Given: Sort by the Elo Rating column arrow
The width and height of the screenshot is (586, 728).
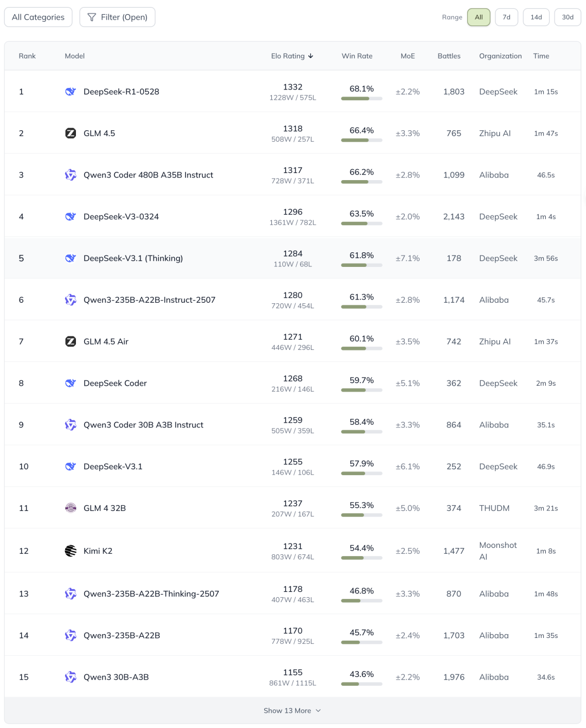Looking at the screenshot, I should point(310,56).
